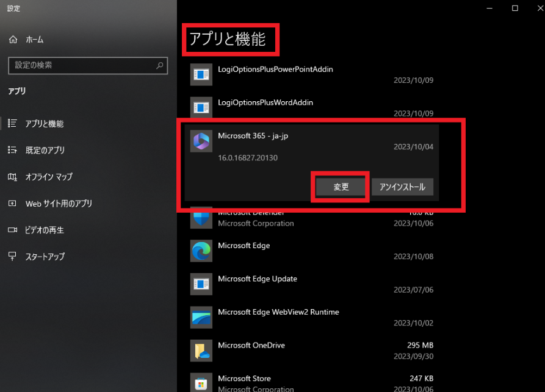Click Microsoft Corporation under Microsoft Defender

[256, 223]
